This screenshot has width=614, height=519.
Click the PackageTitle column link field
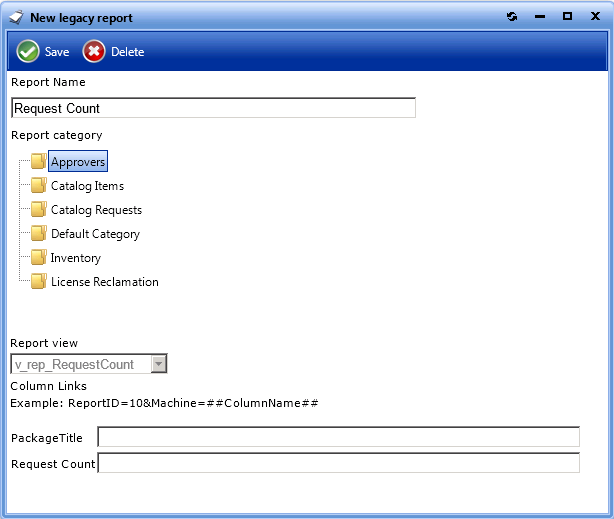tap(338, 437)
